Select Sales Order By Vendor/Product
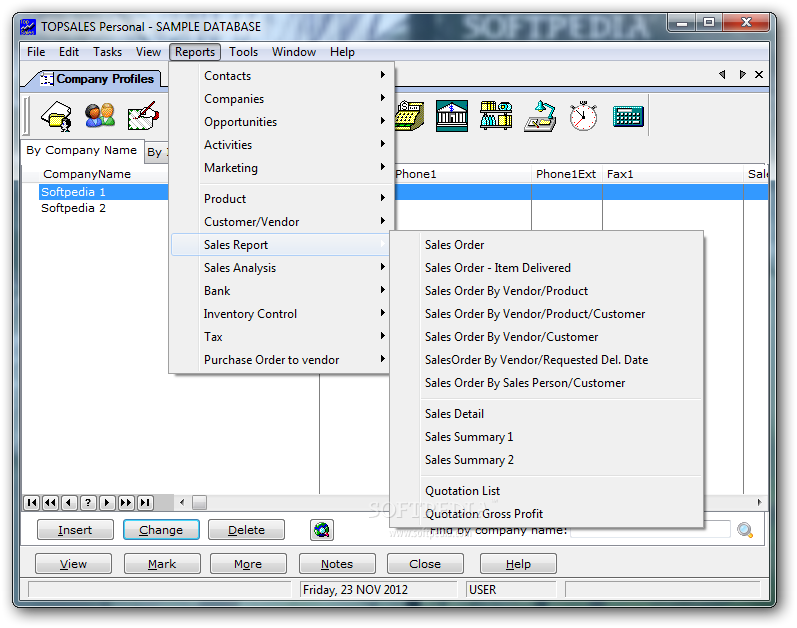Image resolution: width=797 pixels, height=628 pixels. tap(547, 291)
